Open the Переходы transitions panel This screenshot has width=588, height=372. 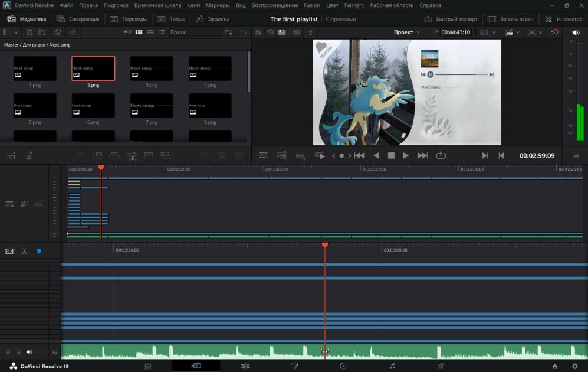pos(128,19)
